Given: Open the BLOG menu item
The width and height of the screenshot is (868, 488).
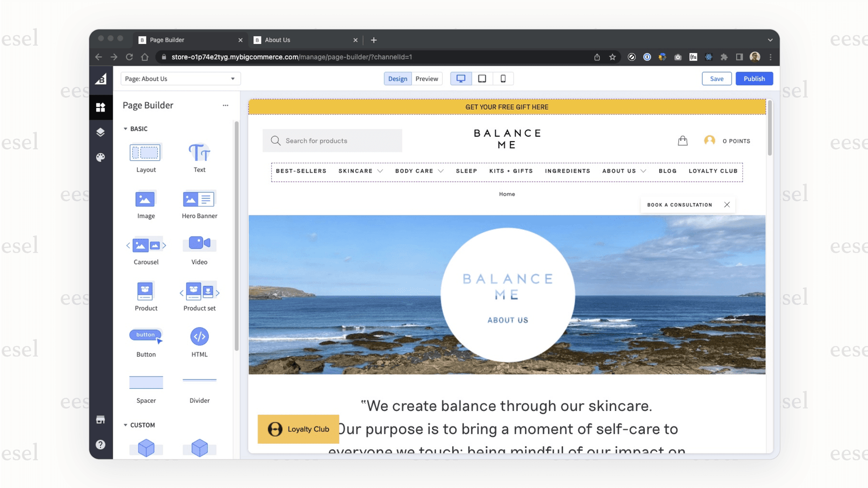Looking at the screenshot, I should pos(667,171).
